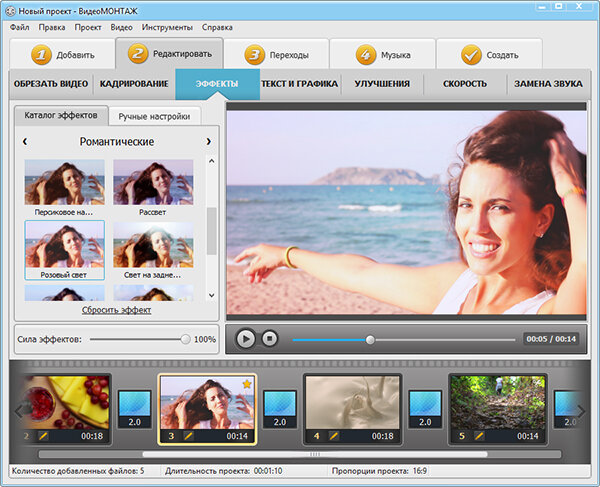Click the effects list scroll down arrow
The width and height of the screenshot is (600, 487).
(212, 295)
